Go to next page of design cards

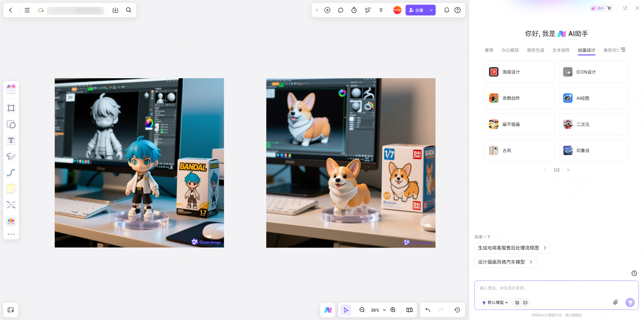[x=568, y=170]
